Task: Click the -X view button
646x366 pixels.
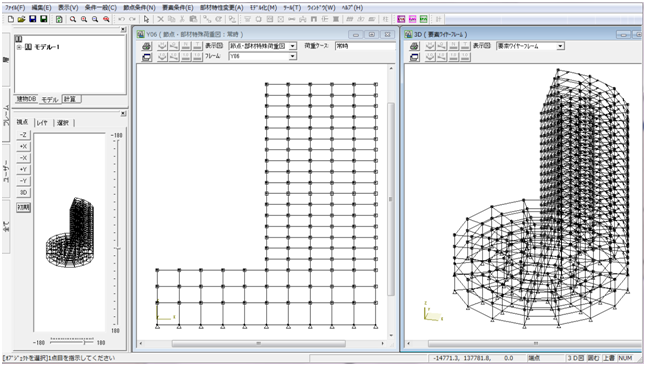Action: (23, 158)
